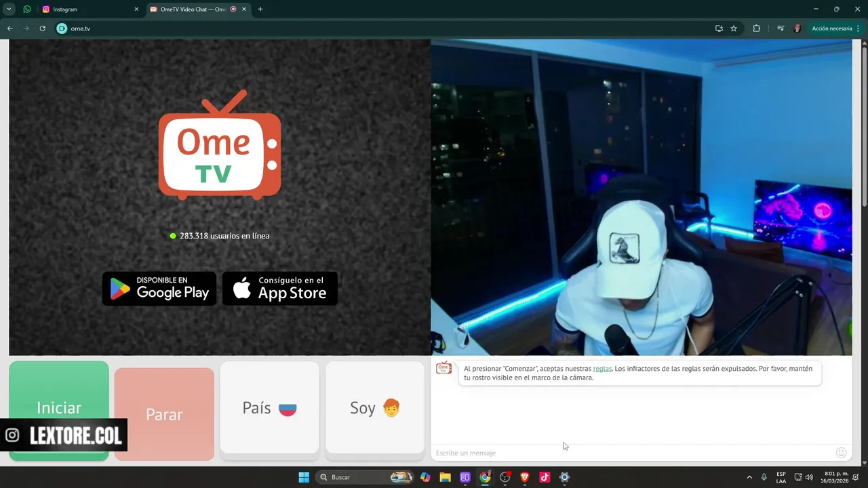The height and width of the screenshot is (488, 868).
Task: Open File Explorer from the taskbar
Action: 445,477
